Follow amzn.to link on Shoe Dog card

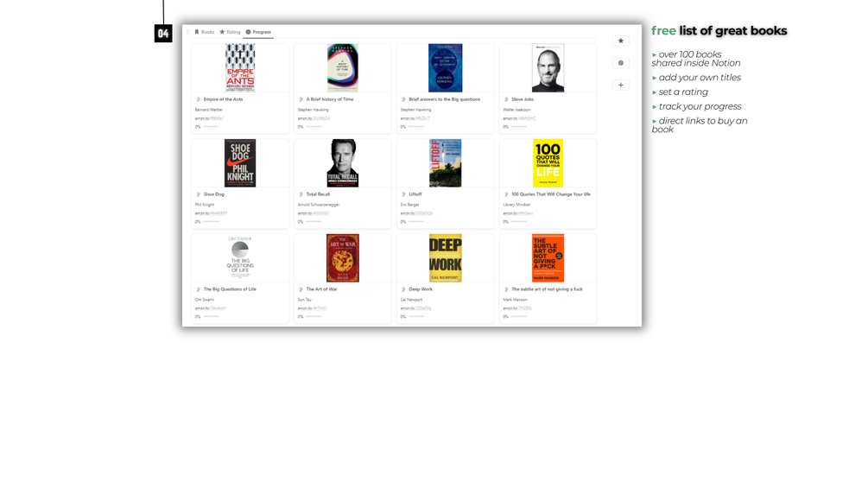211,213
